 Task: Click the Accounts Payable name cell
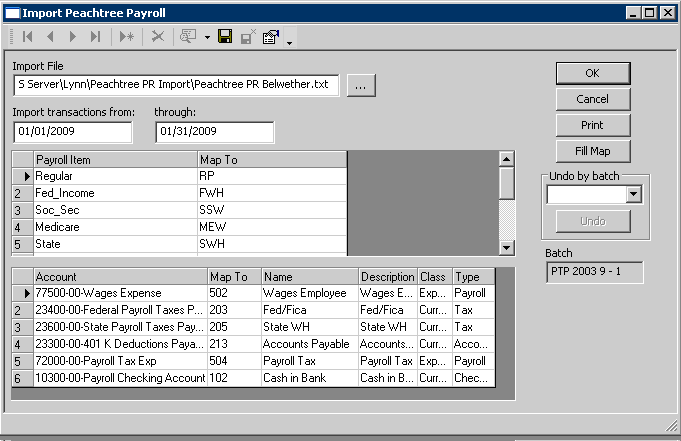[x=310, y=344]
